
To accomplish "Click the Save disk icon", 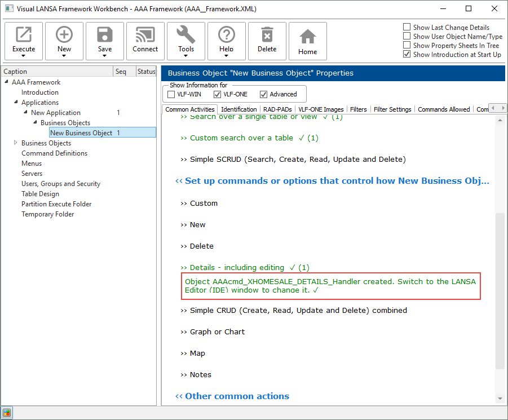I will (x=105, y=36).
